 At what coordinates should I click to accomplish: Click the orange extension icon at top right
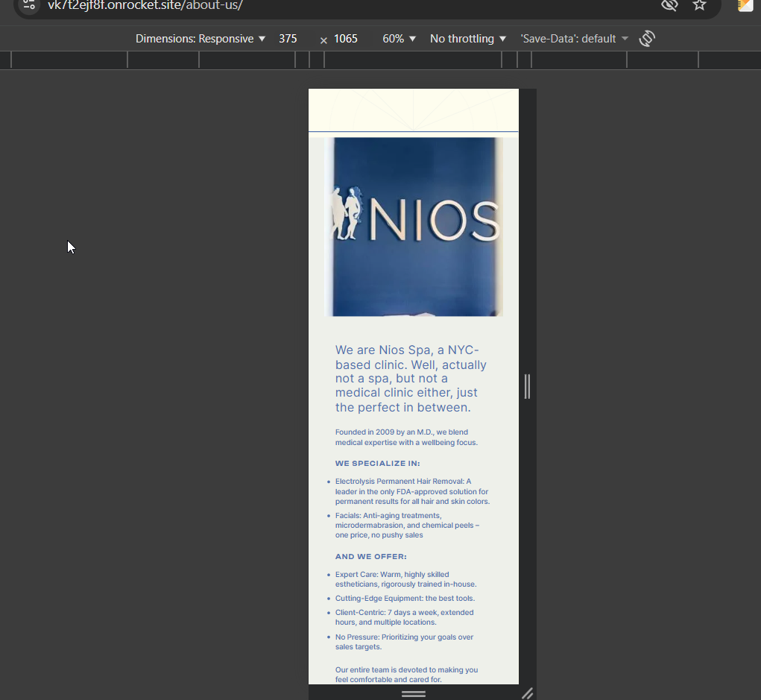(x=745, y=5)
